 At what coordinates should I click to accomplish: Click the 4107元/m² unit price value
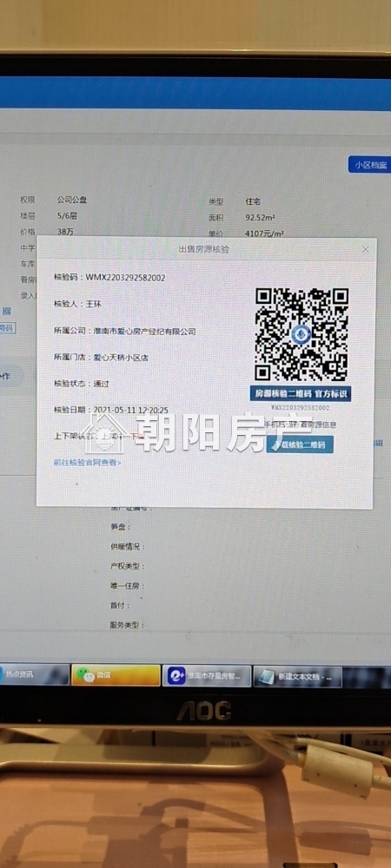(x=264, y=233)
